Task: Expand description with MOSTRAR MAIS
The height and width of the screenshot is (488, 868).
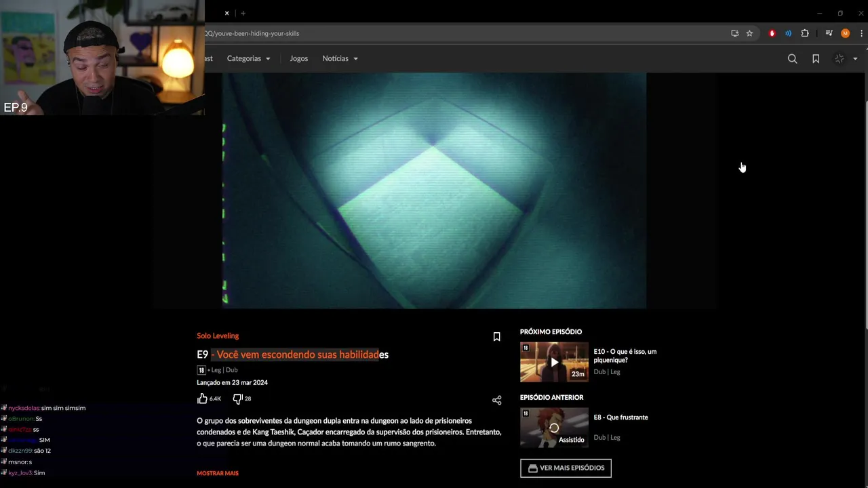Action: [x=218, y=473]
